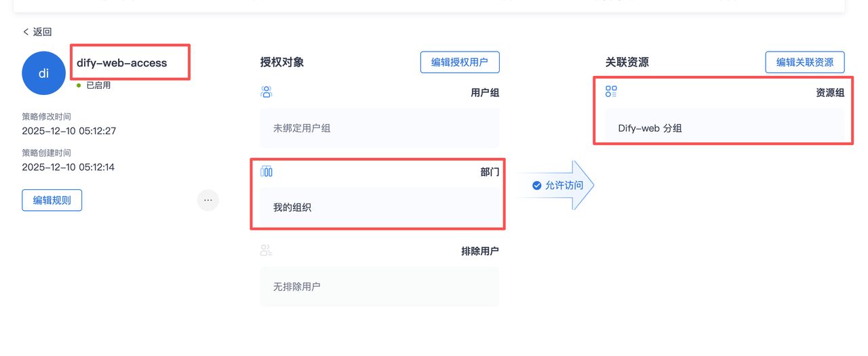Screen dimensions: 868x356
Task: Click the 策略修改时间 timestamp value
Action: 68,131
